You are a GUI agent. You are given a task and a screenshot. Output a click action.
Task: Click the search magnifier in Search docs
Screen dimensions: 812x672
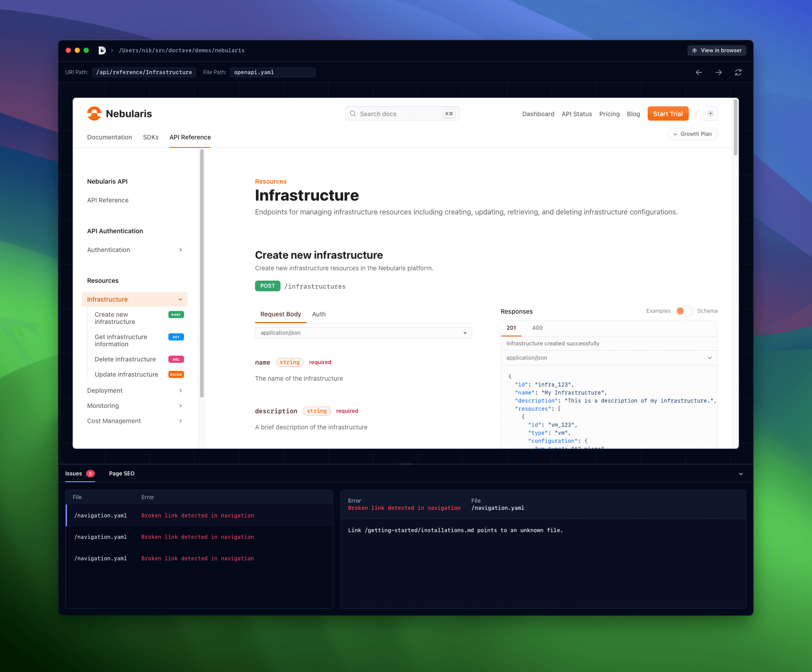[353, 113]
